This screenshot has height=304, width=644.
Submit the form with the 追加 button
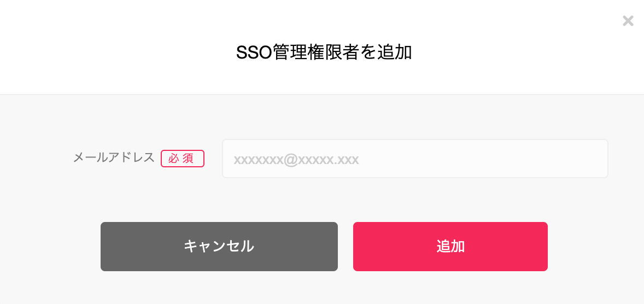tap(450, 247)
